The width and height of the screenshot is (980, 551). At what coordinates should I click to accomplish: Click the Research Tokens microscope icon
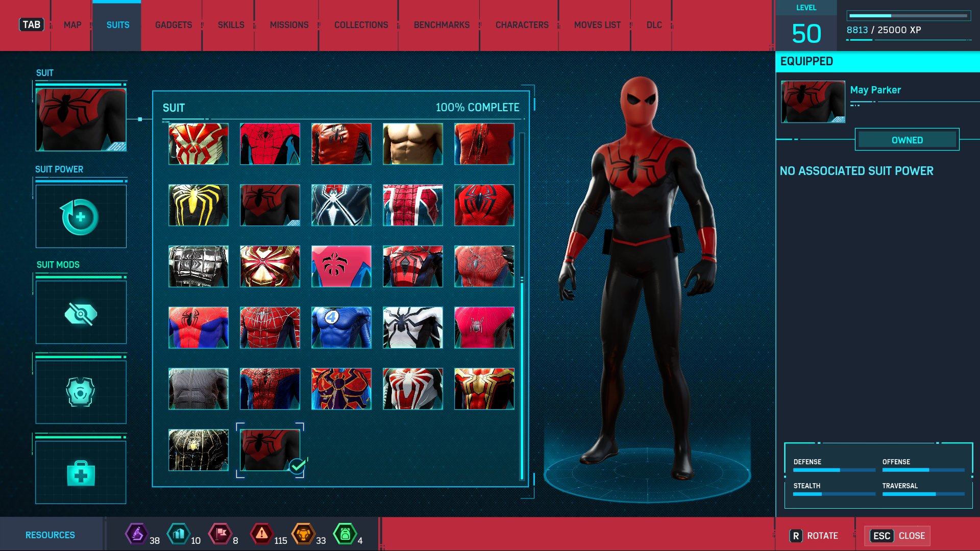pyautogui.click(x=136, y=534)
